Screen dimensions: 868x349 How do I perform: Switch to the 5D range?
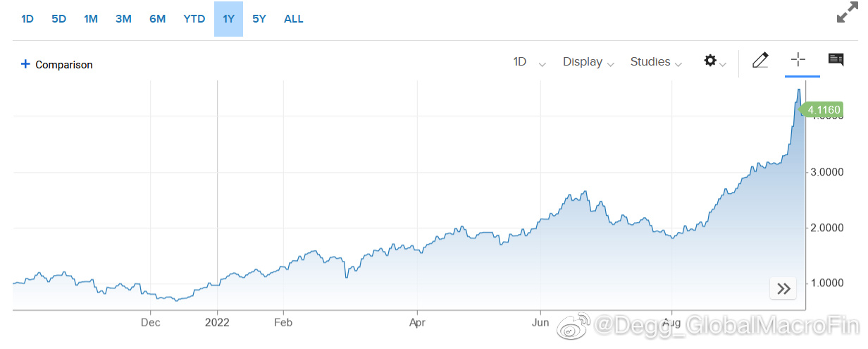tap(58, 19)
